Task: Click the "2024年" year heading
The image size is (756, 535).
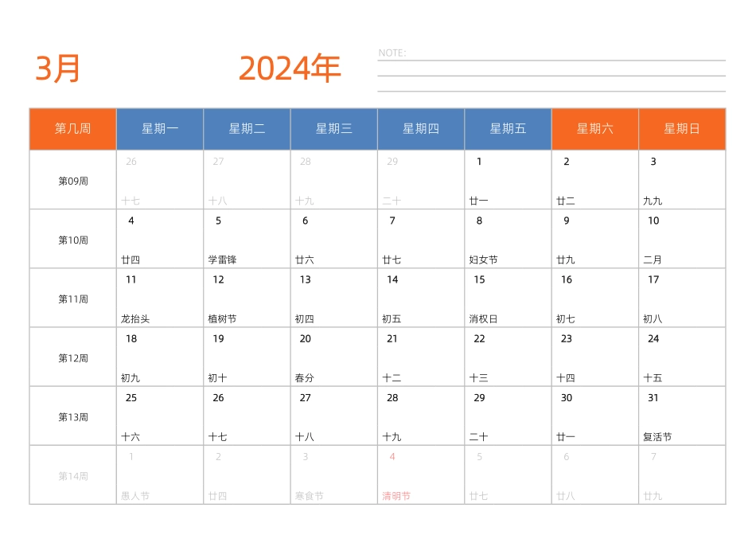Action: (290, 68)
